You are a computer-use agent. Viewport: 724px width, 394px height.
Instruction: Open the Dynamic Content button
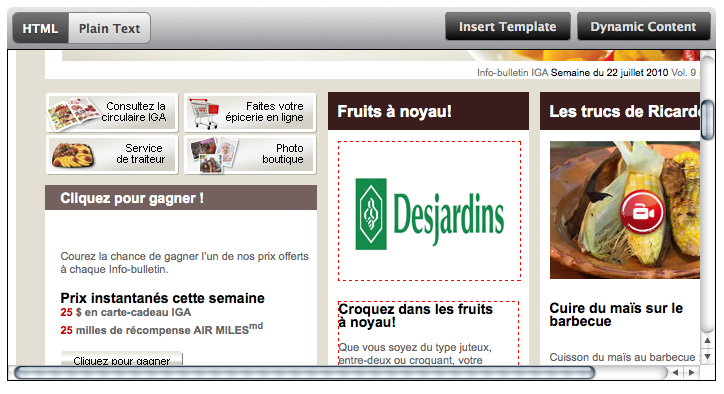click(x=643, y=26)
